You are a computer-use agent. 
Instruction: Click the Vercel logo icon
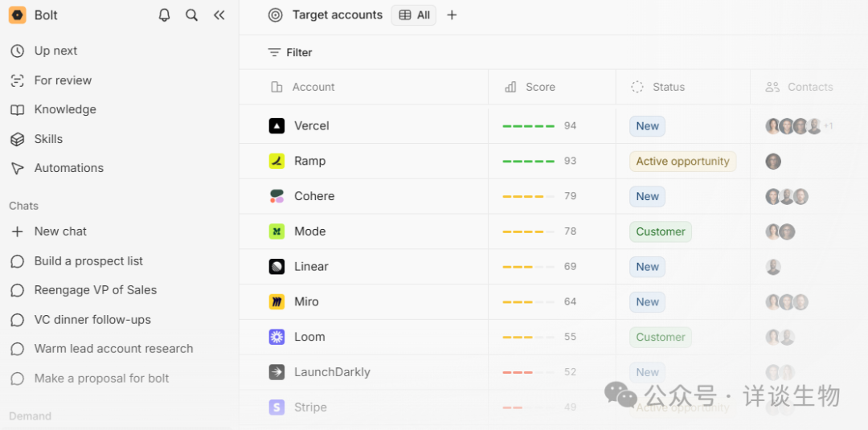tap(276, 126)
